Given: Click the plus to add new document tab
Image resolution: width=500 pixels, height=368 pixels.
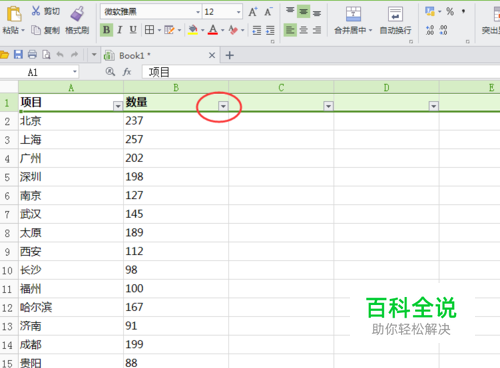Looking at the screenshot, I should (230, 55).
